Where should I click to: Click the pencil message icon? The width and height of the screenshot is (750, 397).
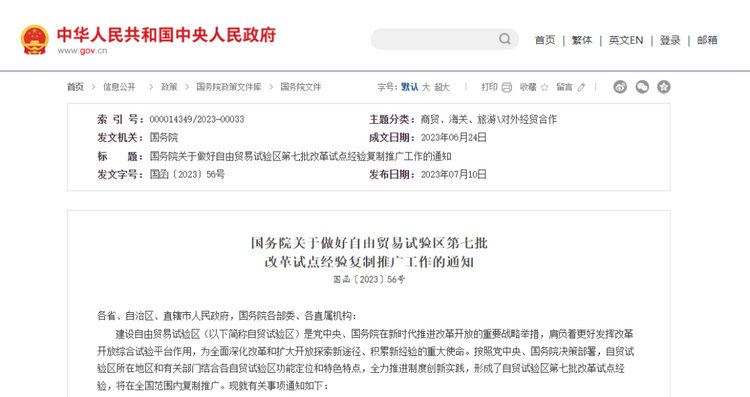coord(581,87)
